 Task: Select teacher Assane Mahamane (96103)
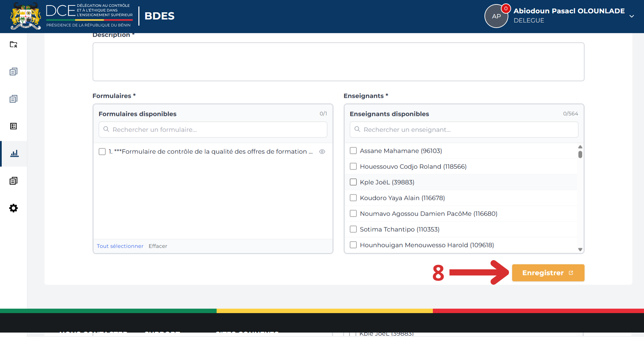click(x=353, y=151)
